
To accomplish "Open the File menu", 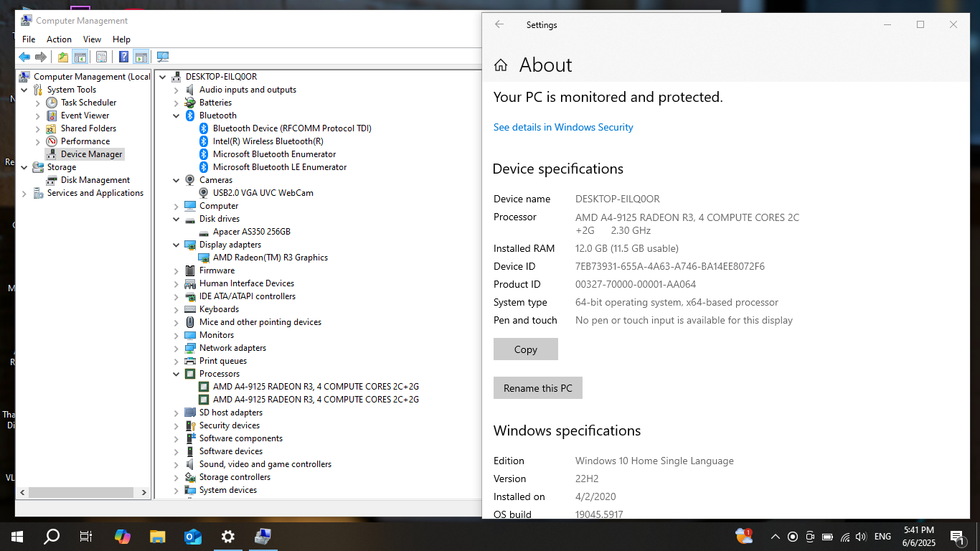I will coord(29,39).
